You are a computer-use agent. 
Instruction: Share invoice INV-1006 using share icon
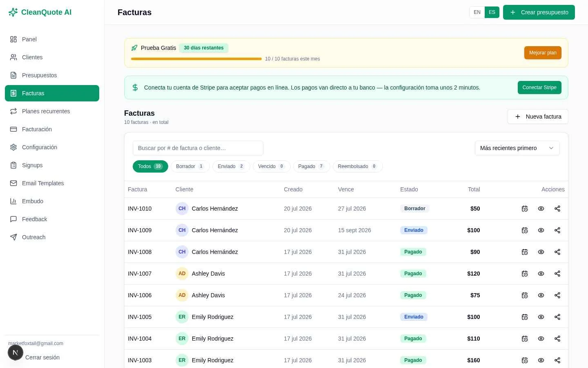pyautogui.click(x=557, y=295)
